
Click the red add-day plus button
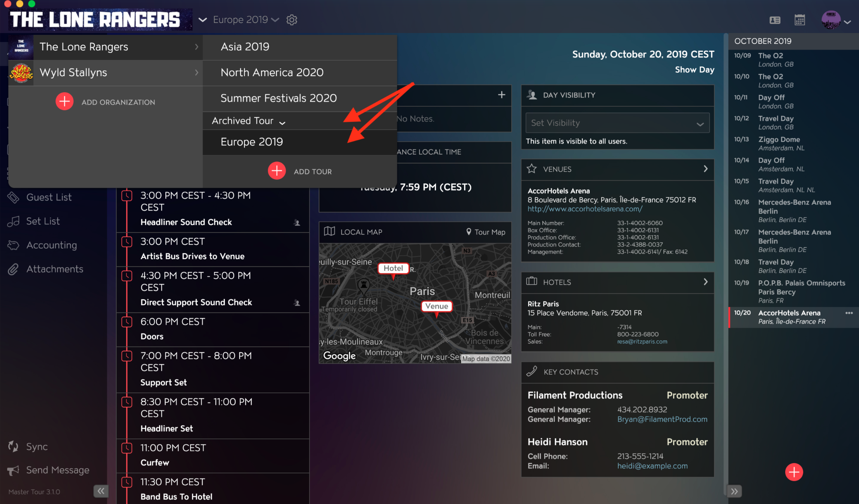coord(794,472)
